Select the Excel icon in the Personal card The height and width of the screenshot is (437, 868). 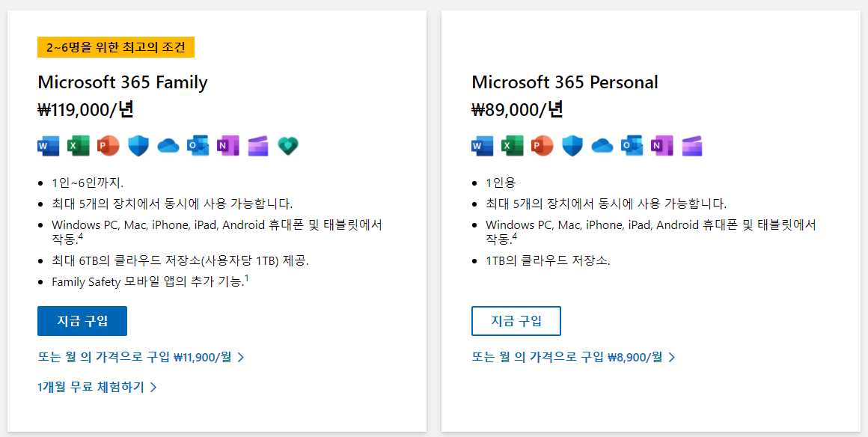click(x=512, y=146)
